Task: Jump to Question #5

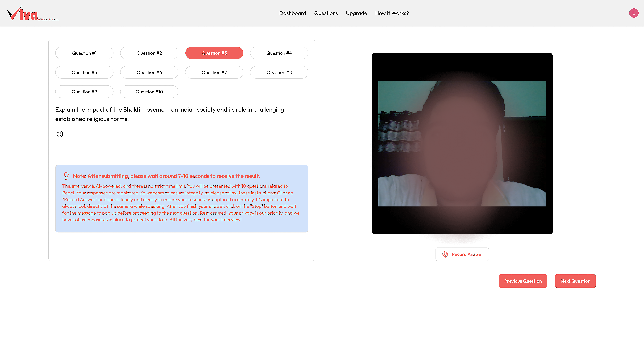Action: click(x=84, y=72)
